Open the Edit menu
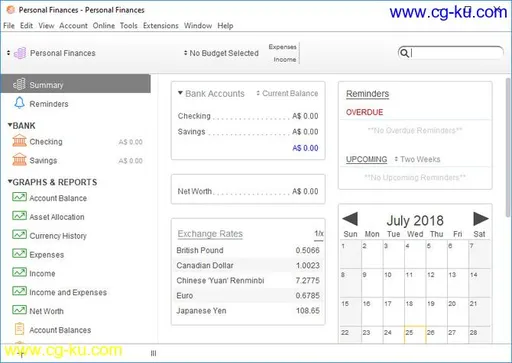The image size is (512, 363). [x=26, y=26]
